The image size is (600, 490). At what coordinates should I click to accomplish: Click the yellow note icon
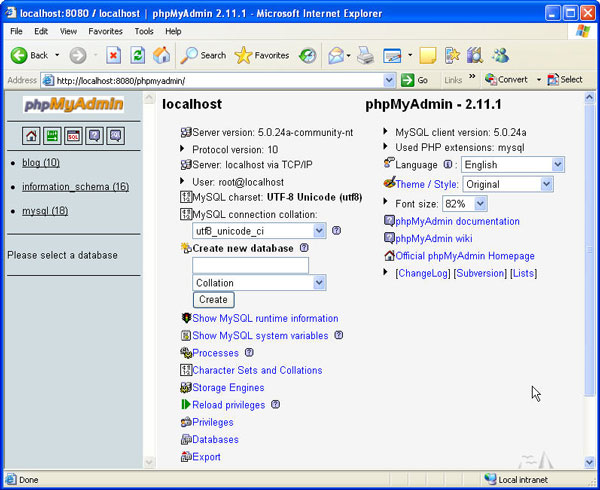pos(428,55)
